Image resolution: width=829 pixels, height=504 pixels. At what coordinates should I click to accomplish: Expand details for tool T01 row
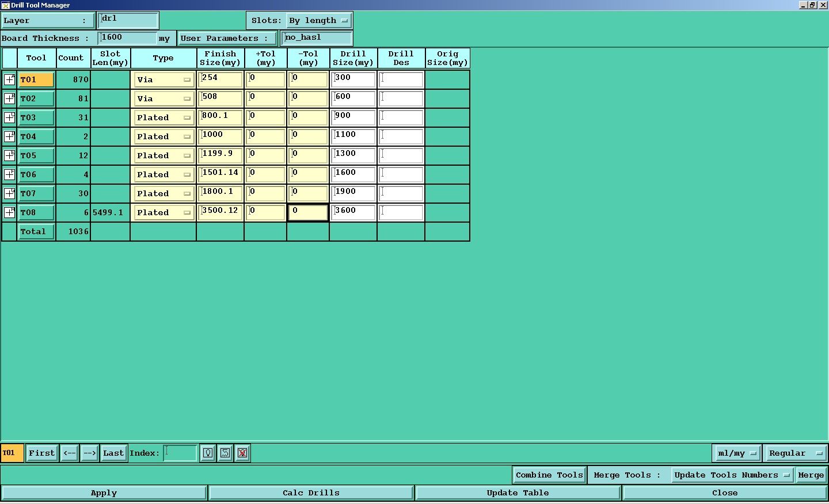[10, 79]
